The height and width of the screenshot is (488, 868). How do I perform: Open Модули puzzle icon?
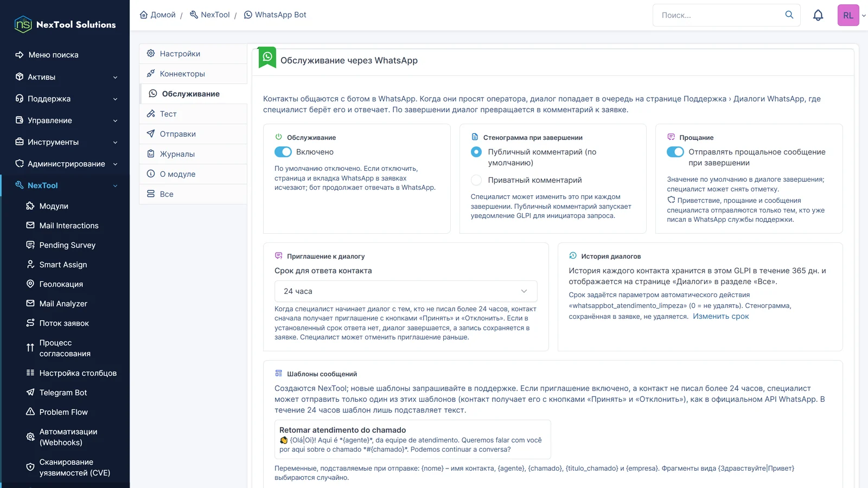point(30,206)
